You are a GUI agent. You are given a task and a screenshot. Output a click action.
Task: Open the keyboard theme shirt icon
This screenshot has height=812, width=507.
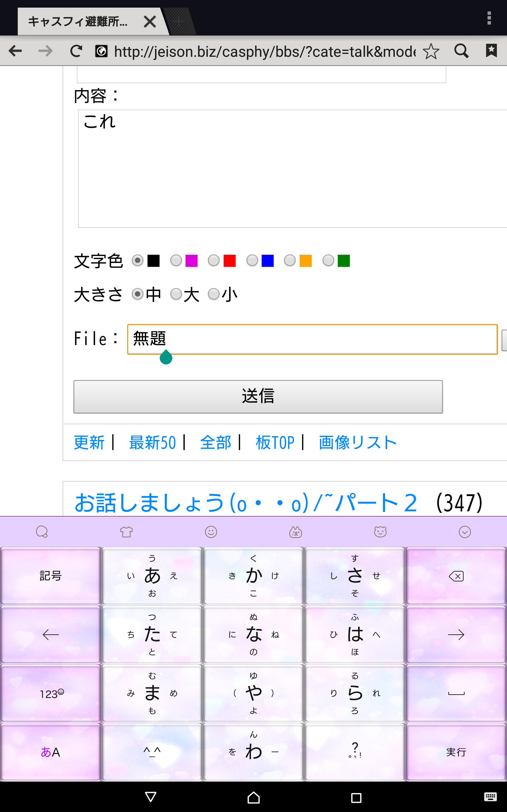pyautogui.click(x=126, y=532)
